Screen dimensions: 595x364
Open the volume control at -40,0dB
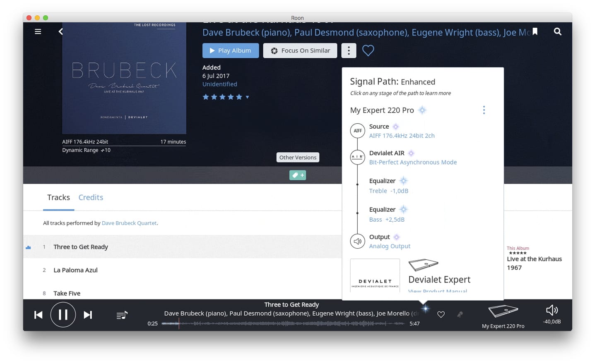(x=552, y=314)
